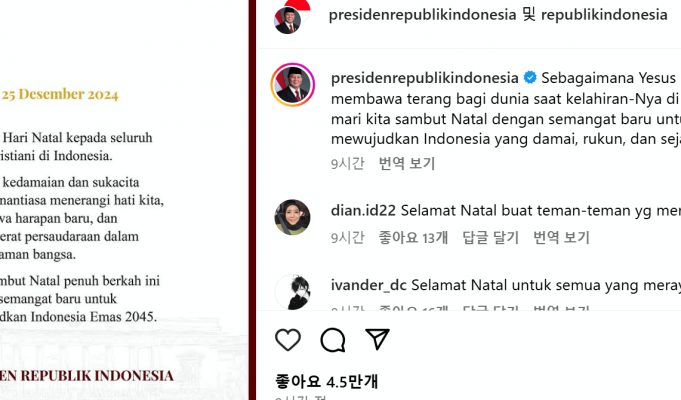681x400 pixels.
Task: Open dian.id22 profile picture
Action: [292, 217]
